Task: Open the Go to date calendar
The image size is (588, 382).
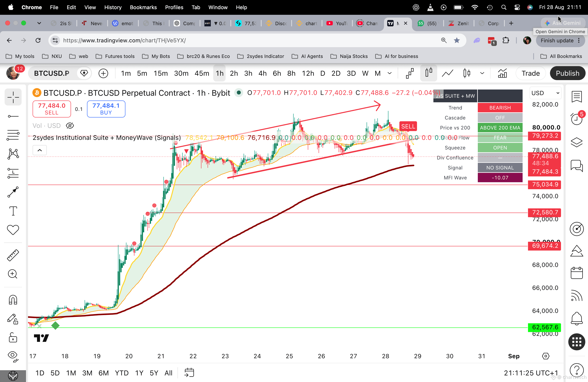Action: [189, 373]
